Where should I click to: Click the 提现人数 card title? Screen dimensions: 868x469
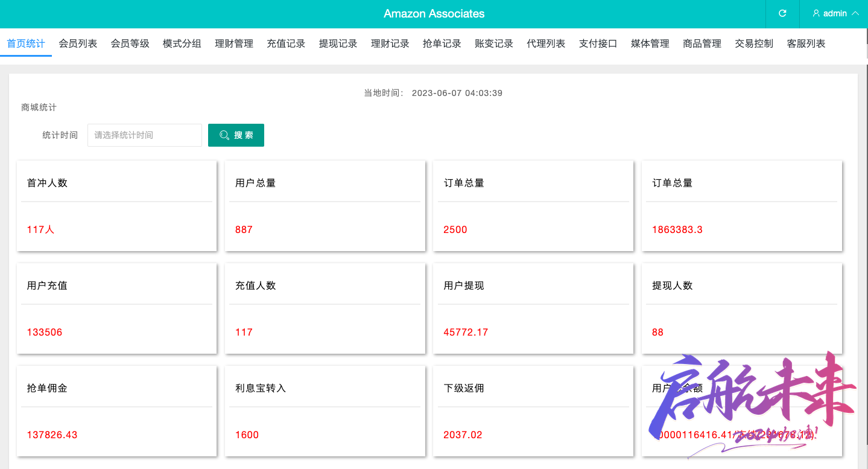(672, 286)
